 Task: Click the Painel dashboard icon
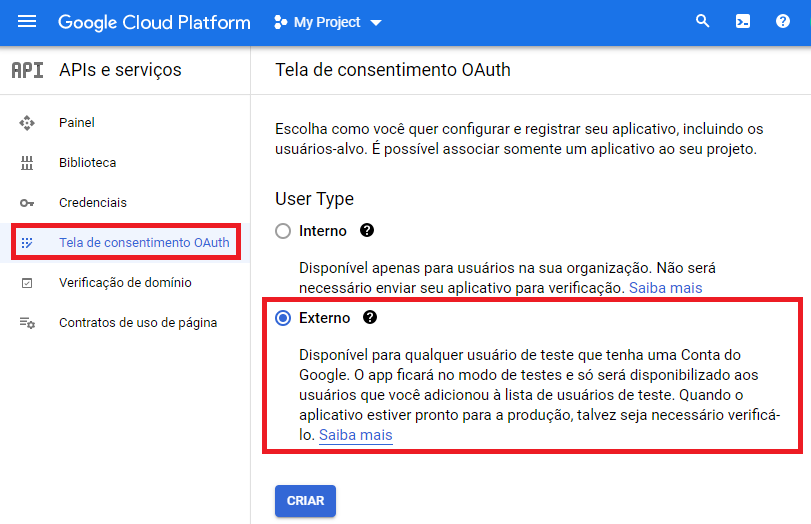(27, 123)
